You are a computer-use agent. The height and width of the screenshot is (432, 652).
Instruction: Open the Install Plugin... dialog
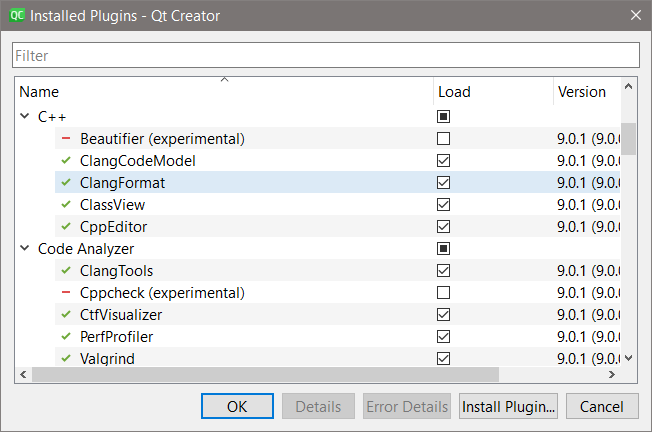click(508, 406)
